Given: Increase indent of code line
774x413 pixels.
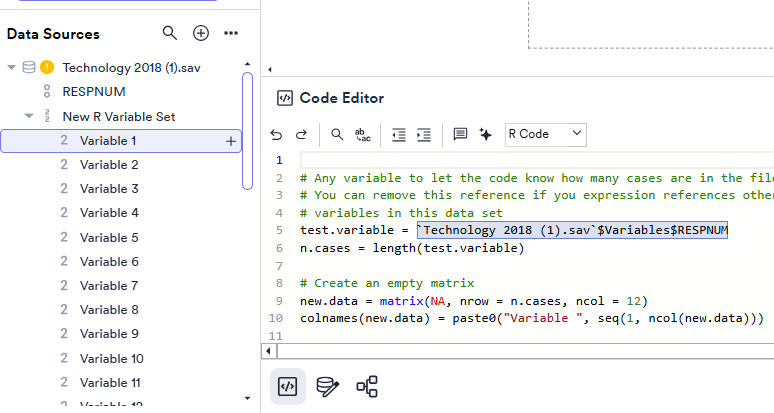Looking at the screenshot, I should coord(424,134).
